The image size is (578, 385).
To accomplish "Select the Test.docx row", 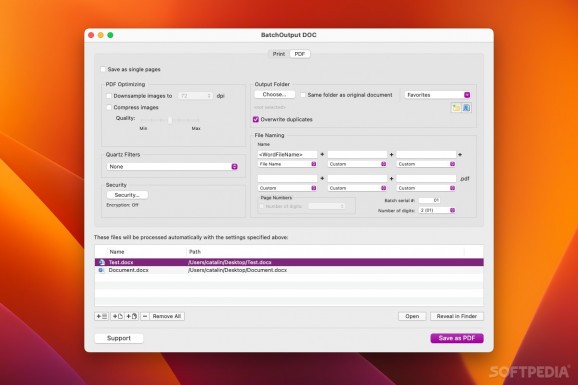I will pos(289,262).
